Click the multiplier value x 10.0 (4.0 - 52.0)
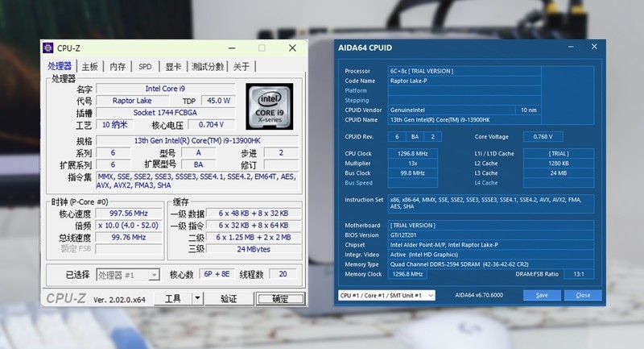Screen dimensions: 644x349 129,225
